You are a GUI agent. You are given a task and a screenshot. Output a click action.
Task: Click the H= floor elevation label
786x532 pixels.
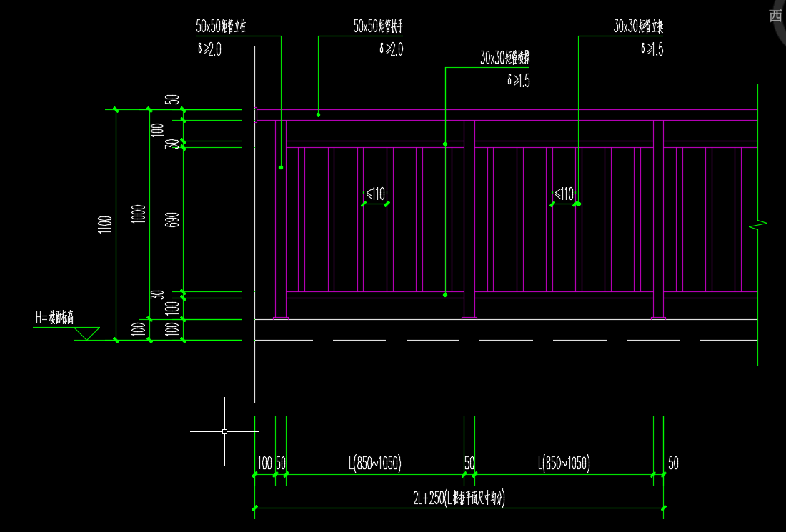tap(54, 318)
